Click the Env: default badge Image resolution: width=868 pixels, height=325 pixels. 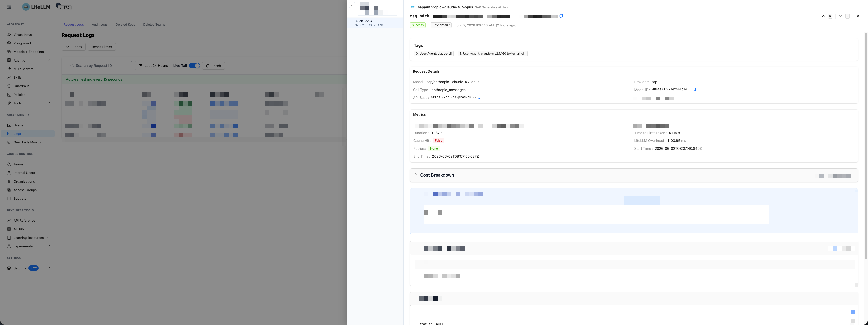pyautogui.click(x=441, y=25)
